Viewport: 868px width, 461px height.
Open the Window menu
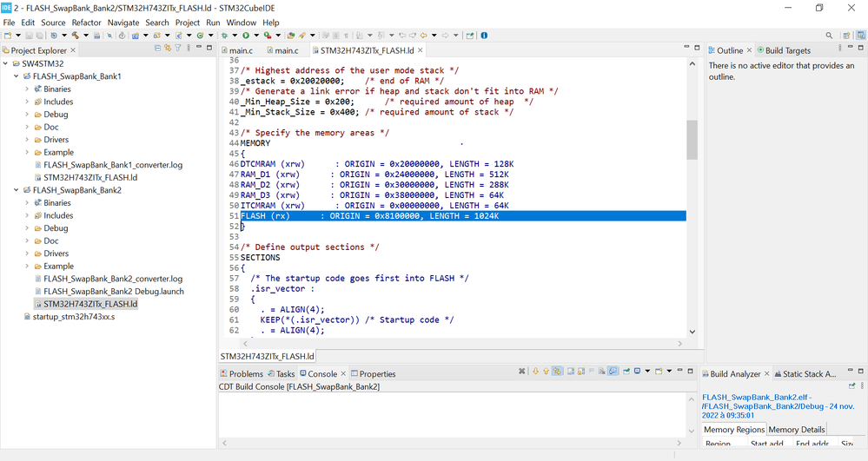click(242, 23)
